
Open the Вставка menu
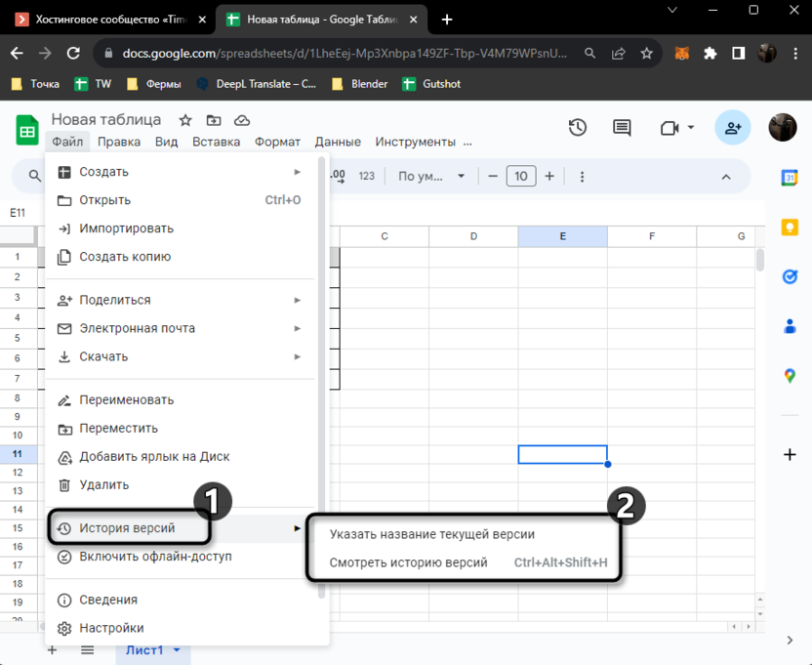click(x=216, y=142)
